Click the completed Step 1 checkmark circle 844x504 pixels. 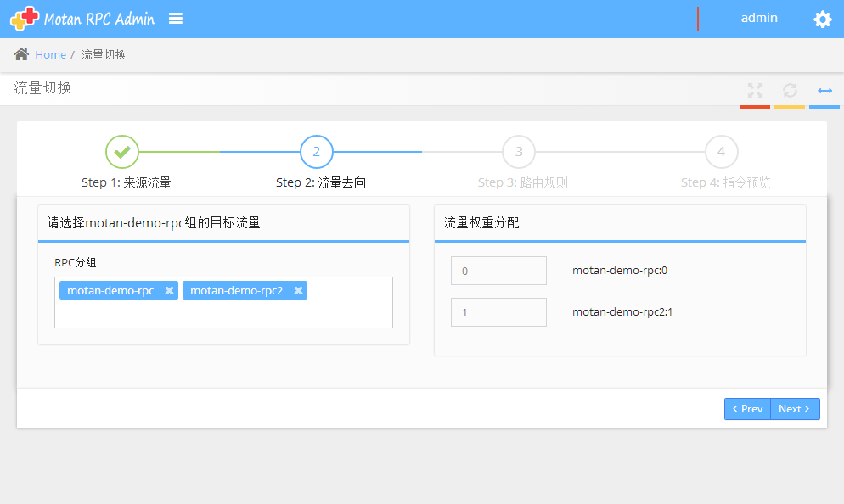tap(122, 152)
